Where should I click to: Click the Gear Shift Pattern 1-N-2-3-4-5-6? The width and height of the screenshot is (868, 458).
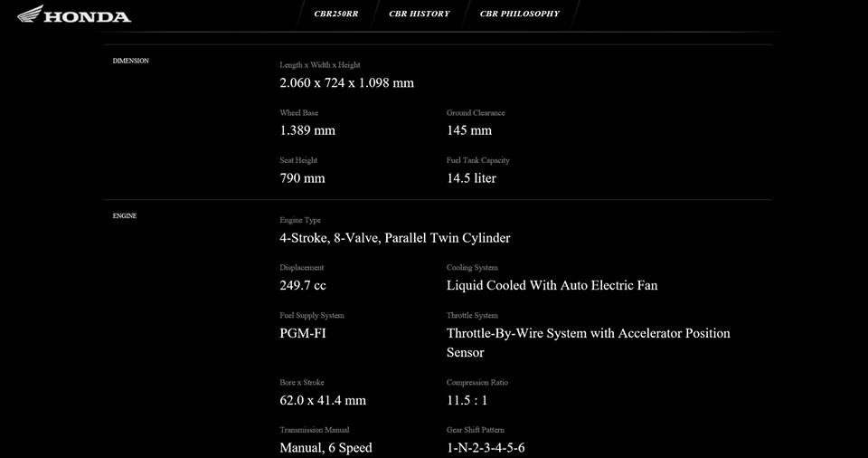[x=486, y=447]
